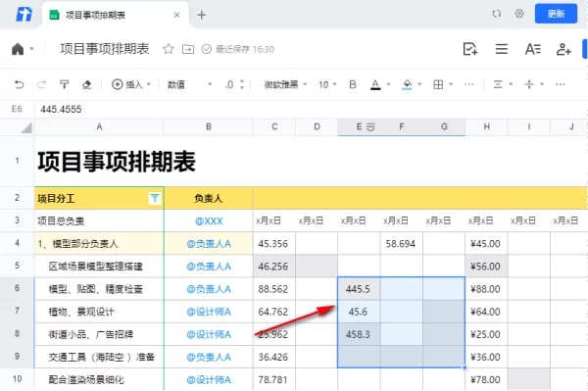Open the 插入 insert menu
This screenshot has height=391, width=588.
[x=131, y=84]
